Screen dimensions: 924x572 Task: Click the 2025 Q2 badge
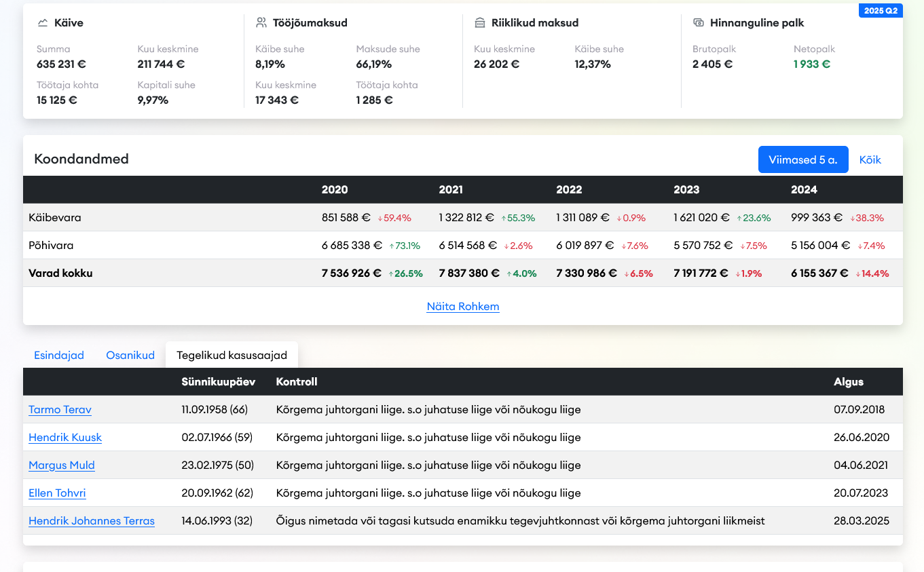881,11
